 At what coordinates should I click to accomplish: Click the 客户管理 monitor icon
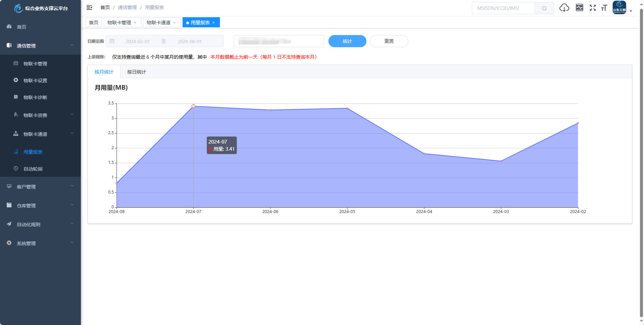click(9, 186)
